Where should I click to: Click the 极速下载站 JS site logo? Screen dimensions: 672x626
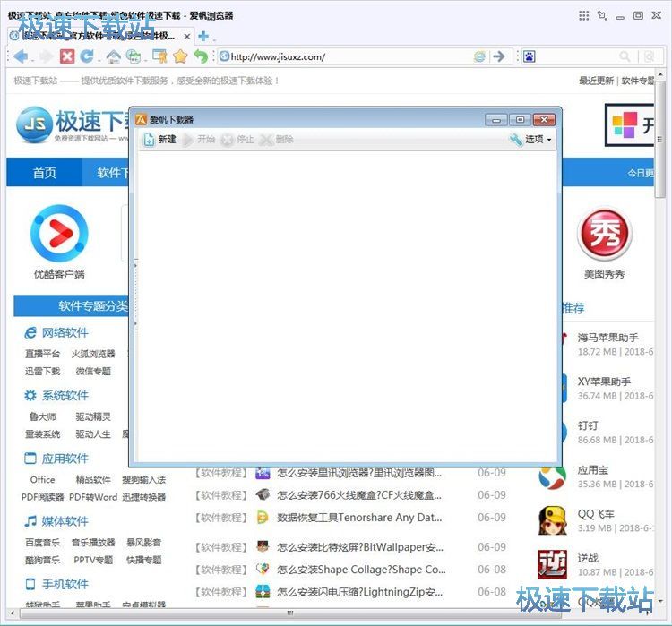[x=73, y=124]
